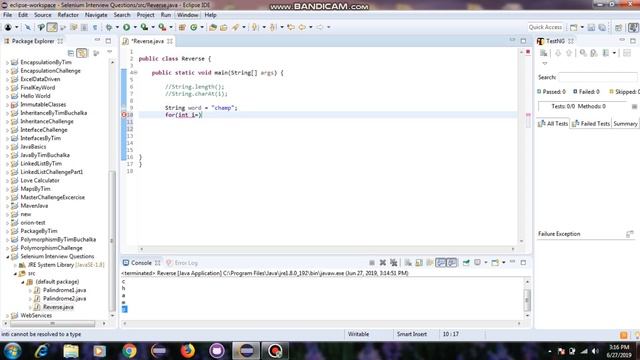The image size is (640, 360).
Task: Open the File menu
Action: click(x=7, y=15)
